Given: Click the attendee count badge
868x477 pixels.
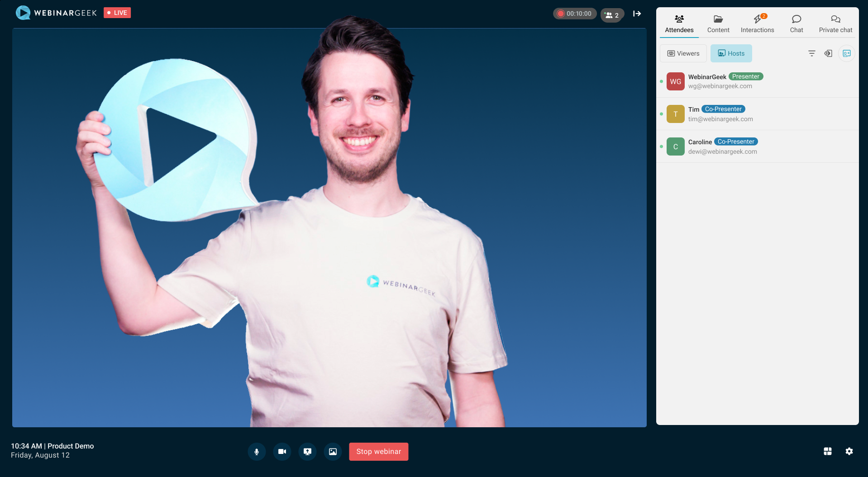Looking at the screenshot, I should [x=612, y=15].
